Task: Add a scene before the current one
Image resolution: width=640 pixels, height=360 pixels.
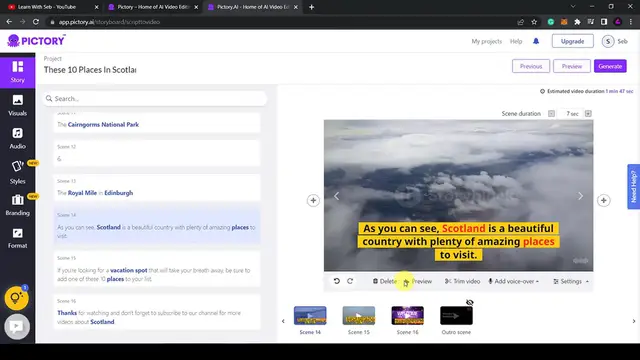Action: (313, 200)
